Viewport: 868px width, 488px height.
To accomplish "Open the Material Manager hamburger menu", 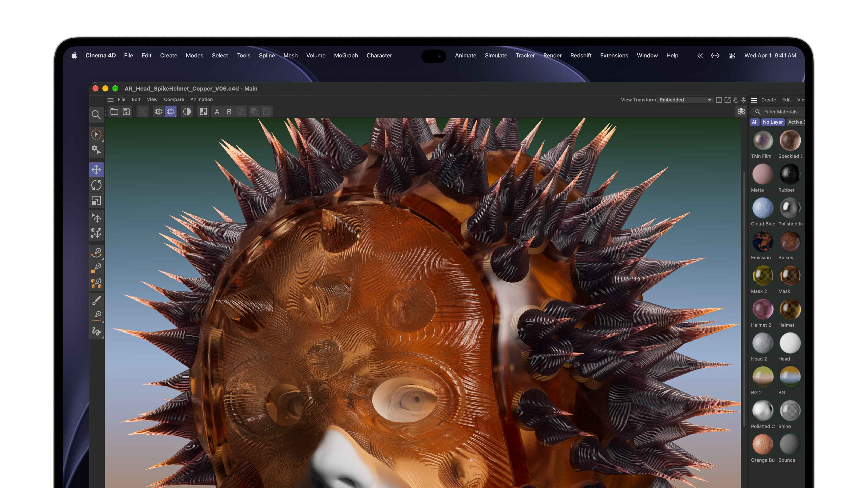I will click(754, 100).
